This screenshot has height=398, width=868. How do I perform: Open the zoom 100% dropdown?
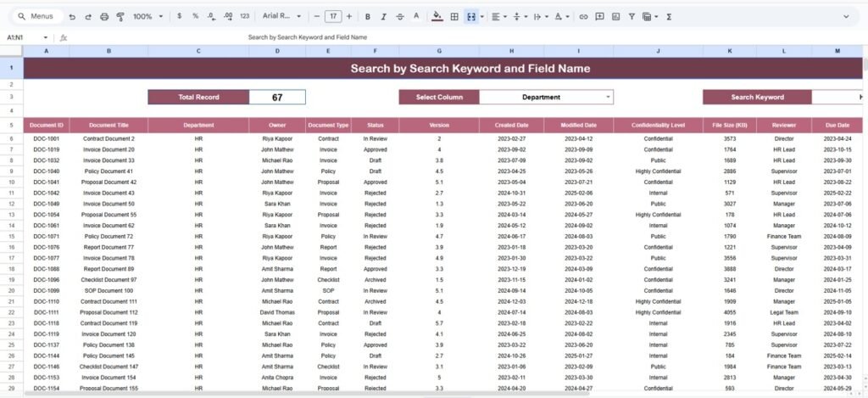147,17
